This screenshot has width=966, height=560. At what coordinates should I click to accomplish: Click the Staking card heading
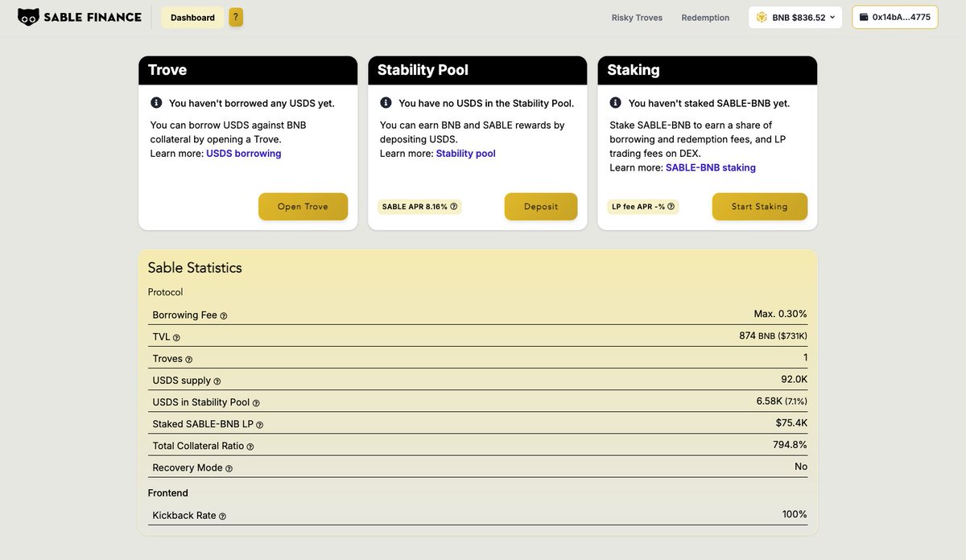pyautogui.click(x=634, y=70)
